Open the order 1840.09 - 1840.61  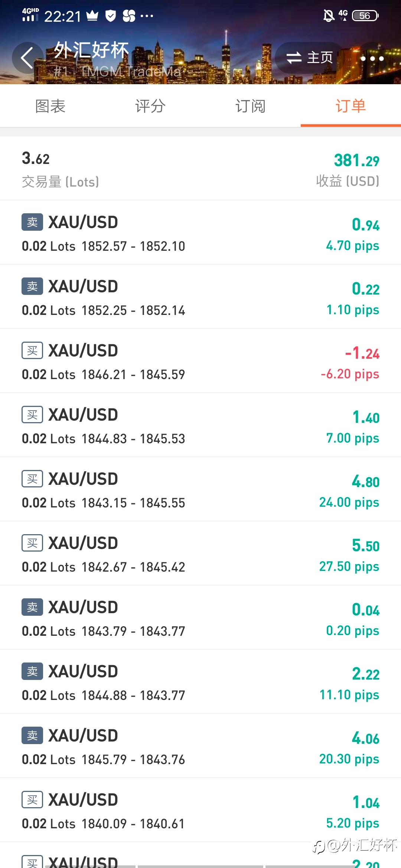(200, 810)
